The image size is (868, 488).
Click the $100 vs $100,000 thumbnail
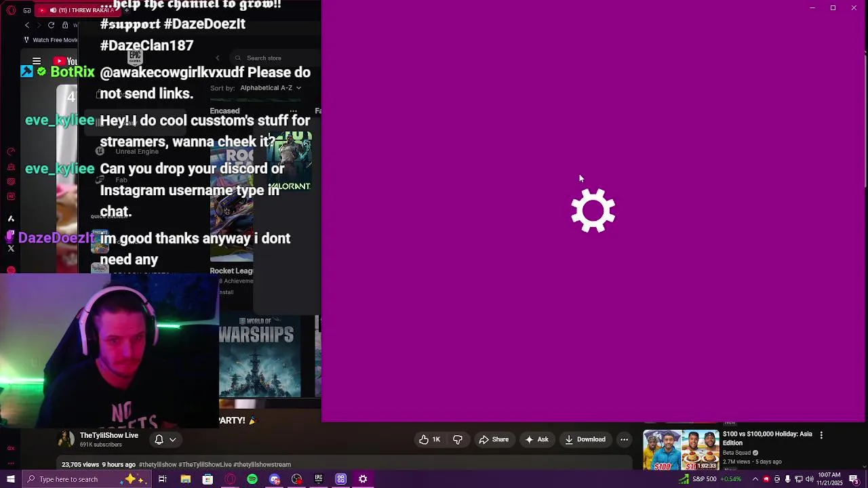pyautogui.click(x=681, y=449)
